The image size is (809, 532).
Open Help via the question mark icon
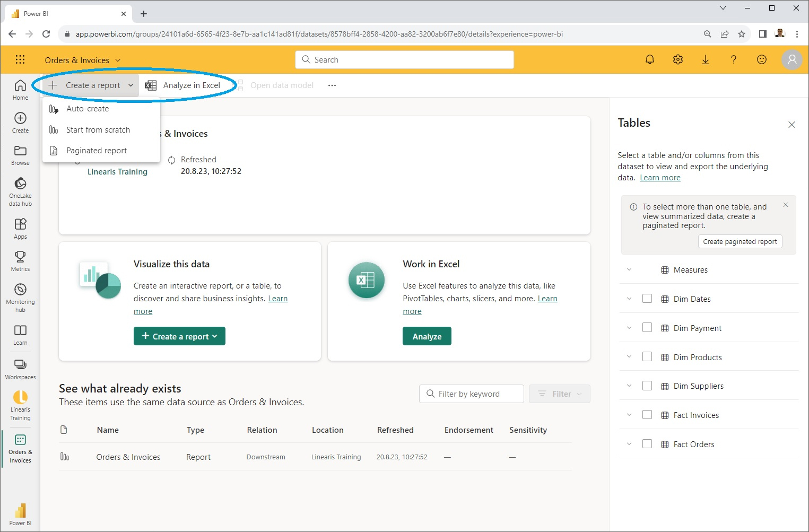(734, 59)
